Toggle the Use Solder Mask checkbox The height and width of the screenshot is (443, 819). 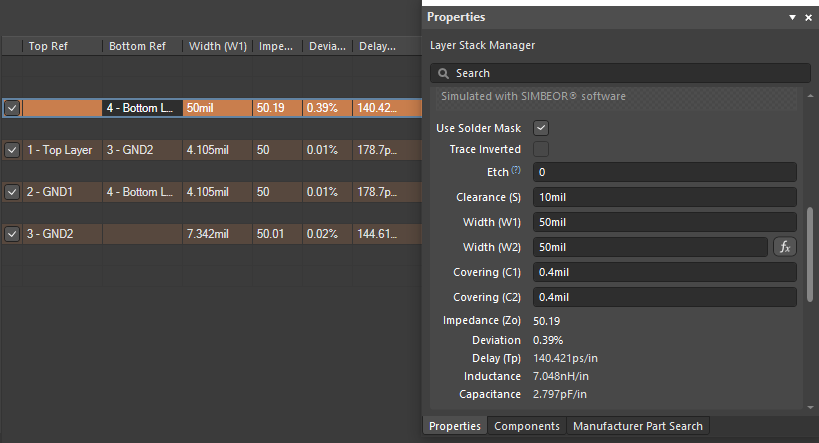click(x=541, y=128)
